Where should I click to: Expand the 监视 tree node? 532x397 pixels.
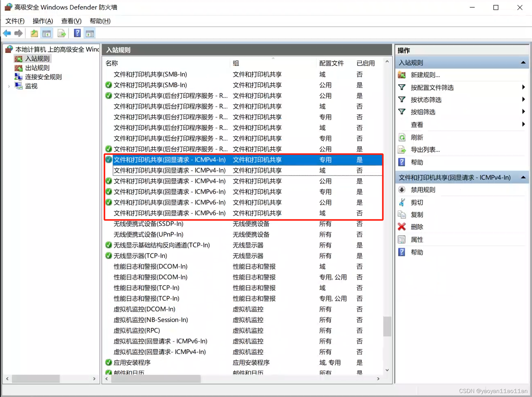(x=9, y=86)
